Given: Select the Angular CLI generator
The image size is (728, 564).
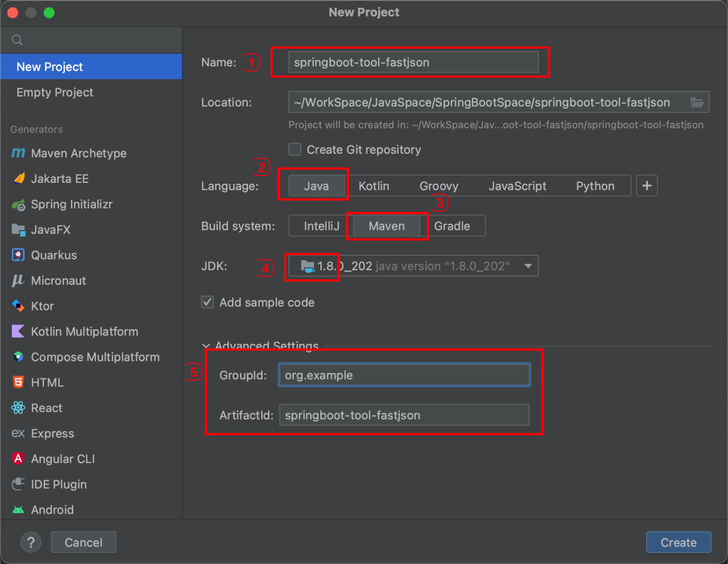Looking at the screenshot, I should point(62,458).
